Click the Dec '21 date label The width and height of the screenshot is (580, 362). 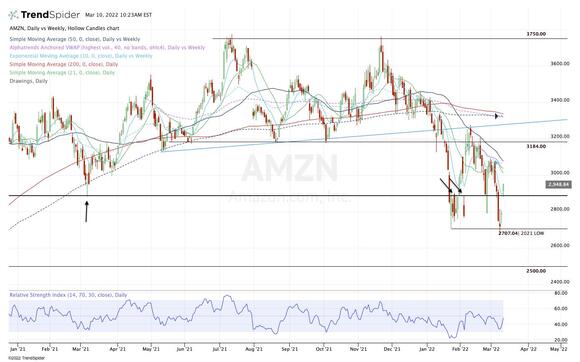tap(392, 349)
